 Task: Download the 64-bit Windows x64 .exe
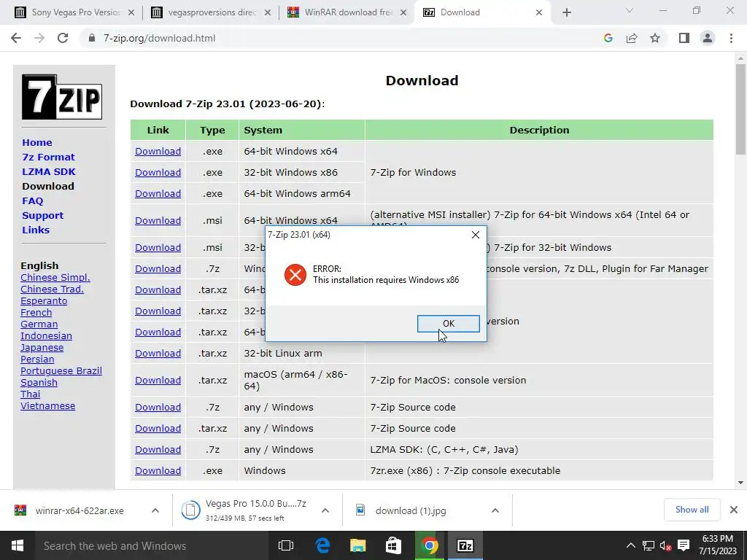click(x=158, y=151)
